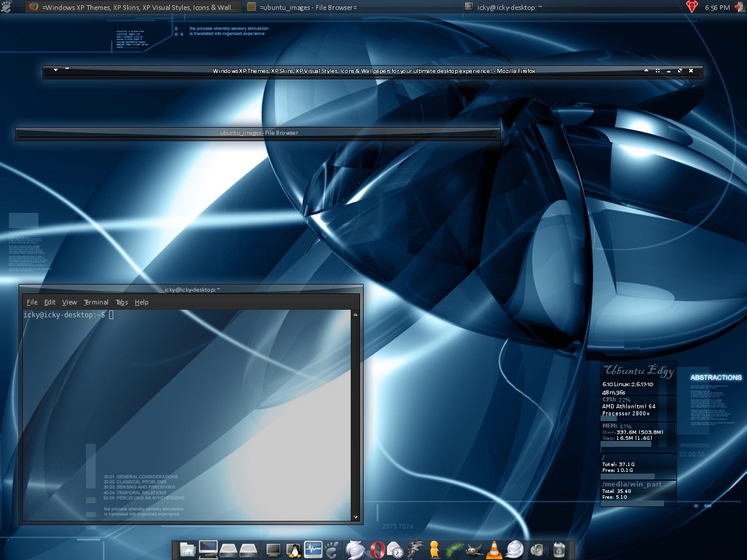
Task: Launch silver globe icon beside VLC
Action: point(515,549)
